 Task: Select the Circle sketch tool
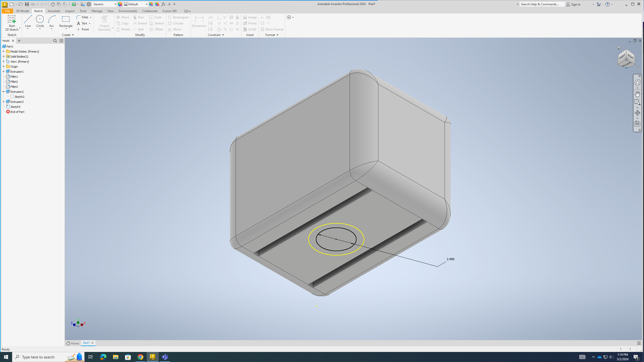[40, 22]
